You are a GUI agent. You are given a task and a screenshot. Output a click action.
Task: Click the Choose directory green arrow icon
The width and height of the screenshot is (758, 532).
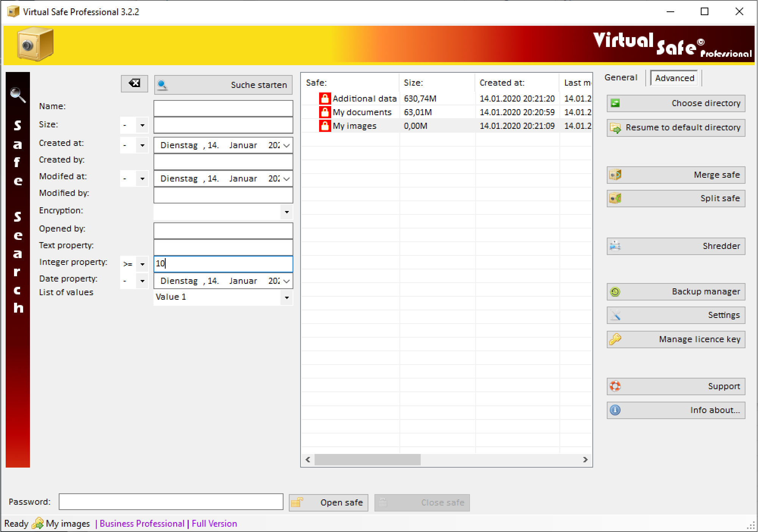coord(615,103)
